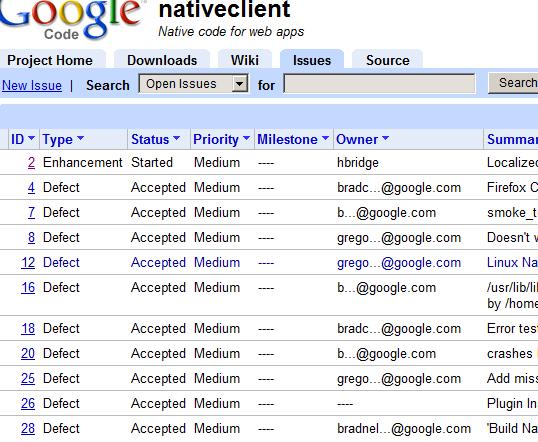Open the Type column sort menu
Screen dimensions: 538x442
[63, 139]
